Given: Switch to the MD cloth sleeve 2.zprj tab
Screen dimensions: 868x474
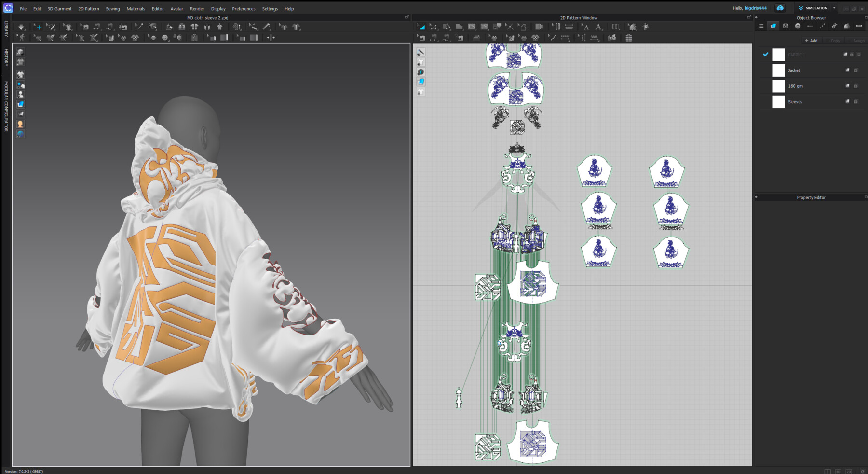Looking at the screenshot, I should coord(206,17).
